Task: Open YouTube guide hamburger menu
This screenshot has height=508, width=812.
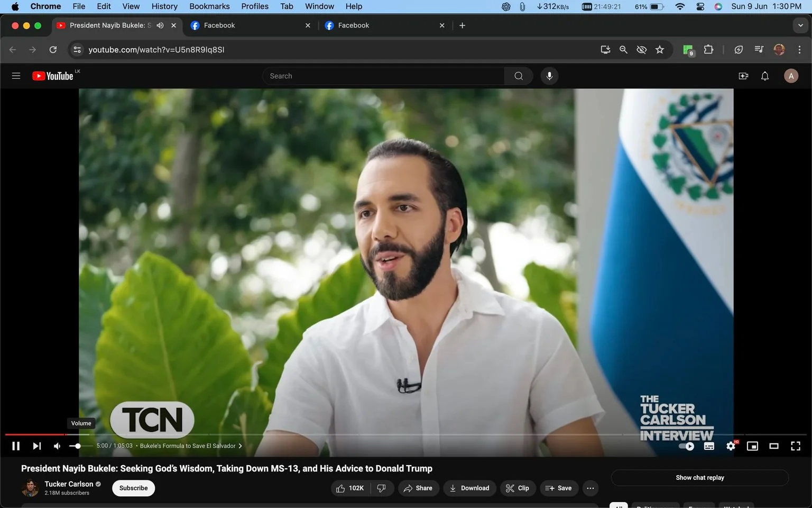Action: [x=16, y=76]
